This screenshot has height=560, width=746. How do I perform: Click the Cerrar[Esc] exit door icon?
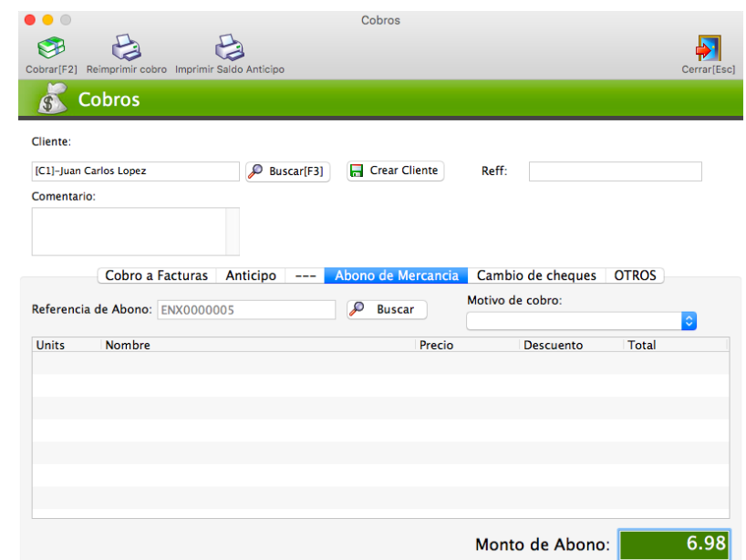709,47
